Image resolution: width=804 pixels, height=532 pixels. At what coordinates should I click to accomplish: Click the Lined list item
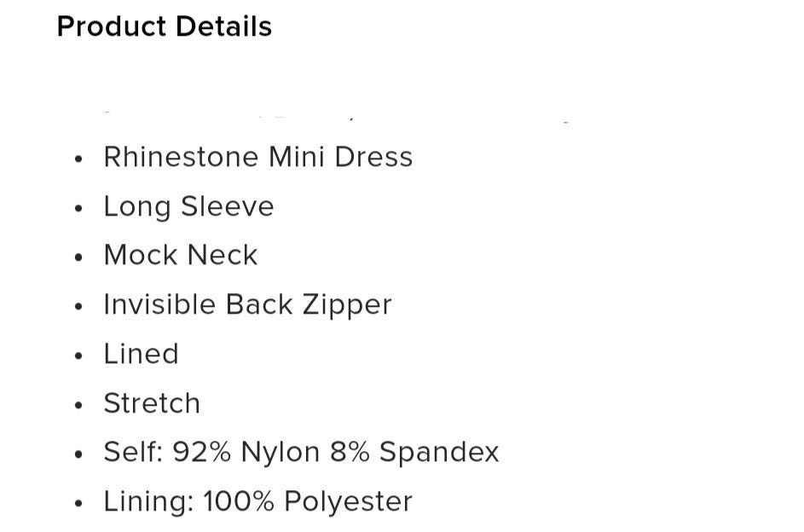coord(141,354)
